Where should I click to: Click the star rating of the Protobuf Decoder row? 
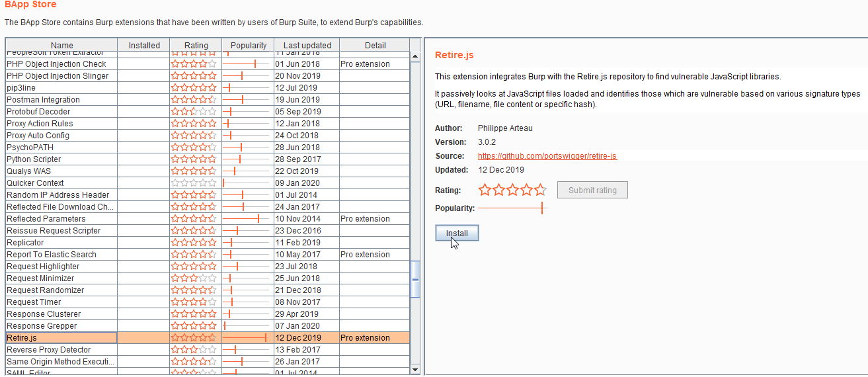pyautogui.click(x=194, y=112)
